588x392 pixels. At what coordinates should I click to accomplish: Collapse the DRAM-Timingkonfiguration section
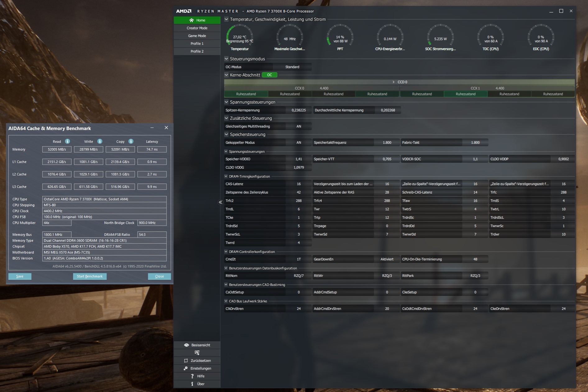point(226,176)
